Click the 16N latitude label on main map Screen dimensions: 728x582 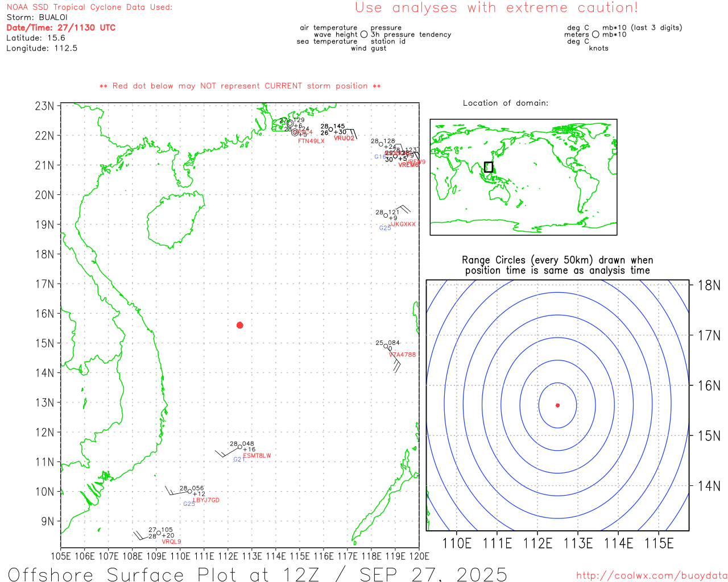pos(44,314)
